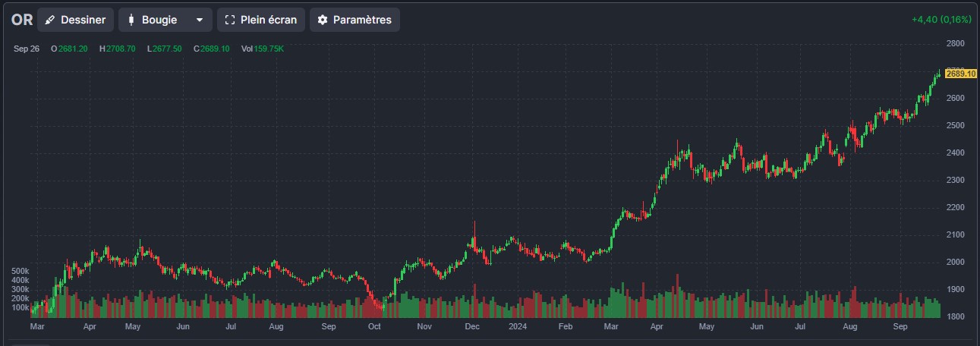Click the candlestick icon beside Bougie
This screenshot has width=980, height=346.
point(131,20)
